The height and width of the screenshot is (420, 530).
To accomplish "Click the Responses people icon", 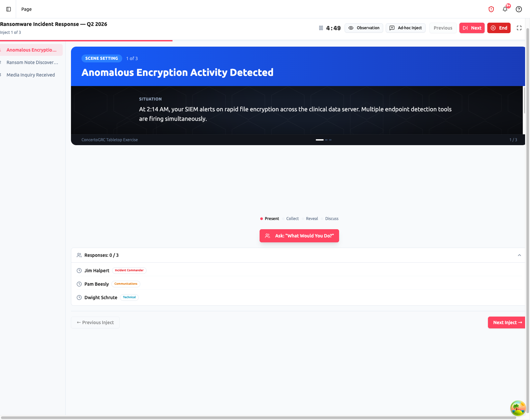I will [79, 255].
